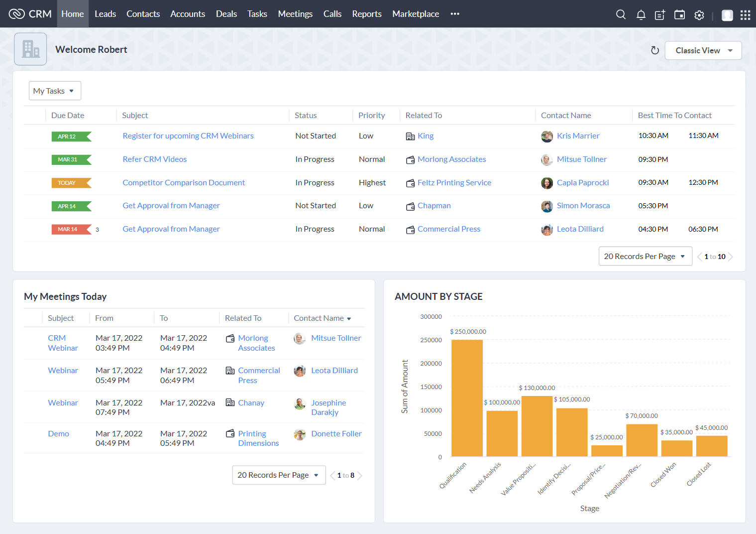Open the search icon in top bar
The width and height of the screenshot is (756, 534).
point(621,14)
